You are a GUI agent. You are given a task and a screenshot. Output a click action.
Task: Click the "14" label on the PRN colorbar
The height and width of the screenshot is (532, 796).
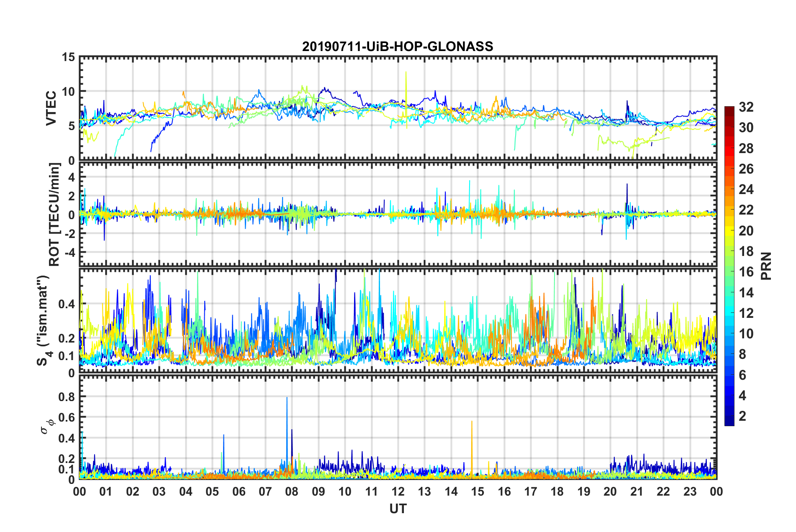tap(746, 293)
